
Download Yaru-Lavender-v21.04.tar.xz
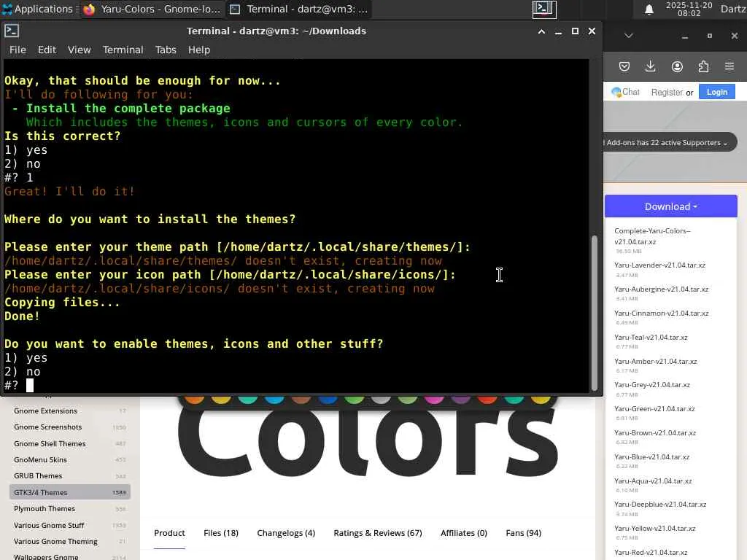(659, 265)
